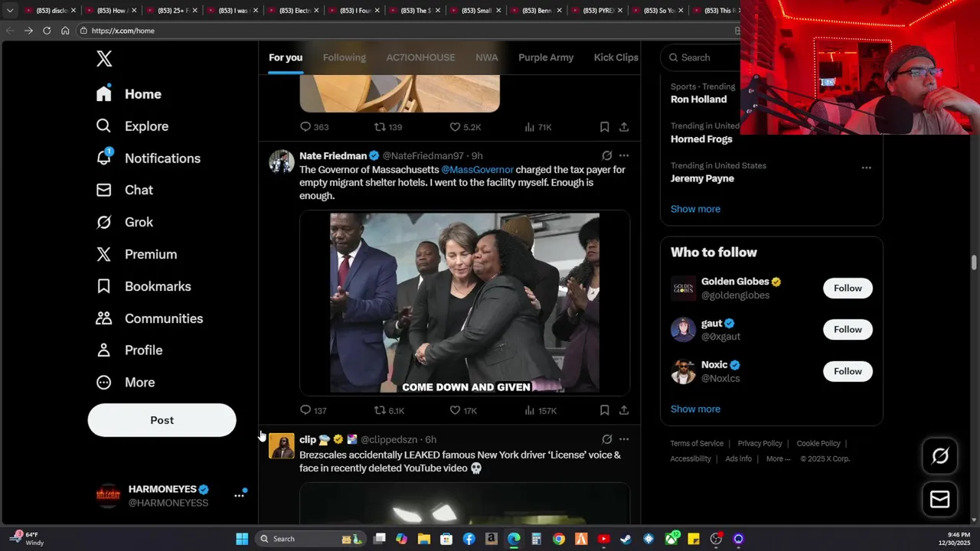Select the For you tab
The height and width of the screenshot is (551, 980).
click(x=286, y=57)
